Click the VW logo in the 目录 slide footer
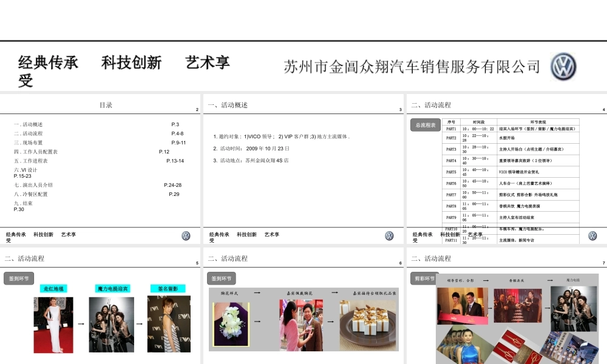Image resolution: width=607 pixels, height=364 pixels. point(186,235)
